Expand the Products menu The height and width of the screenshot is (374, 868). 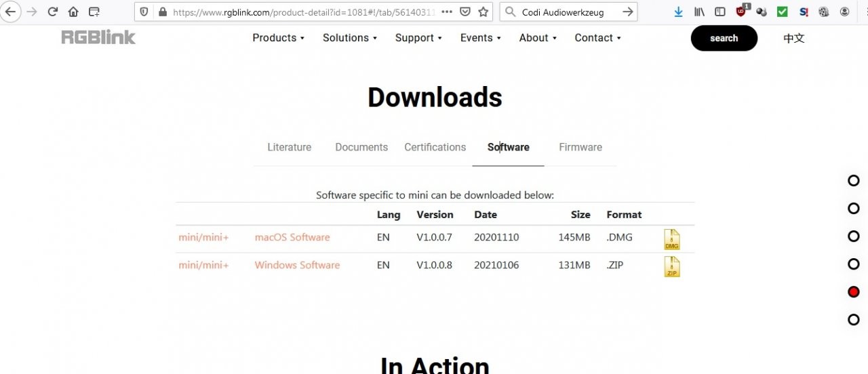point(278,38)
